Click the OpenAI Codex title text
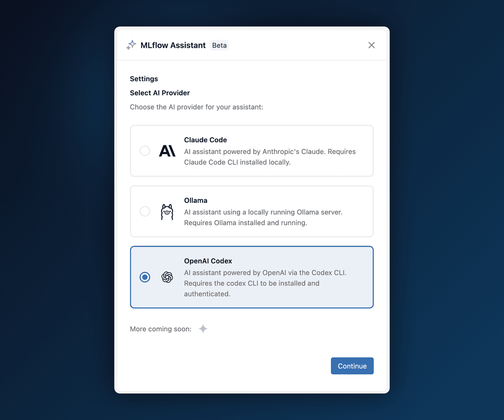 tap(208, 261)
